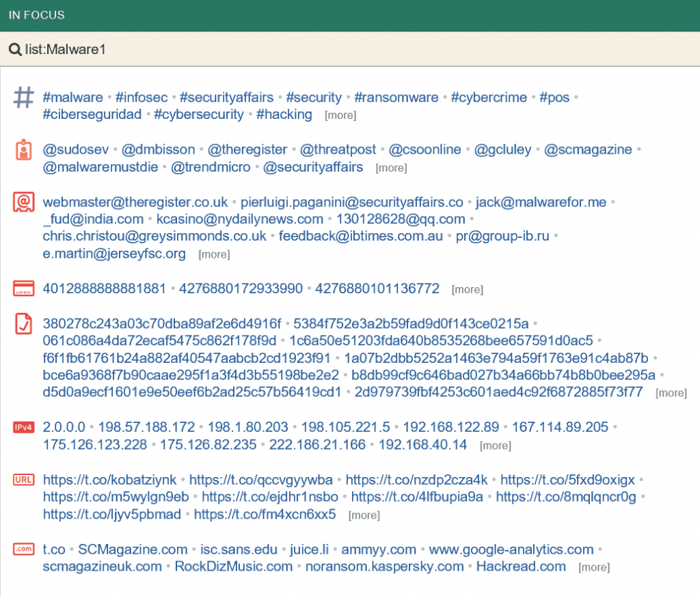
Task: Open email pr@group-ib.ru
Action: (502, 236)
